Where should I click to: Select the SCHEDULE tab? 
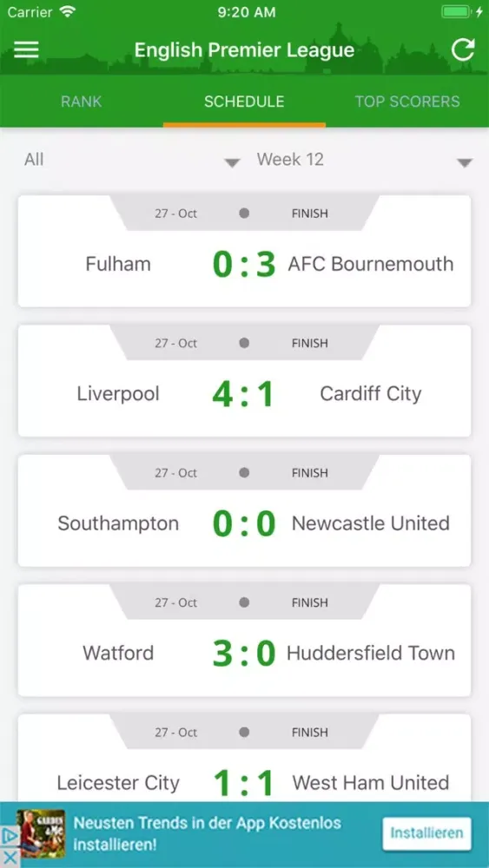[244, 102]
